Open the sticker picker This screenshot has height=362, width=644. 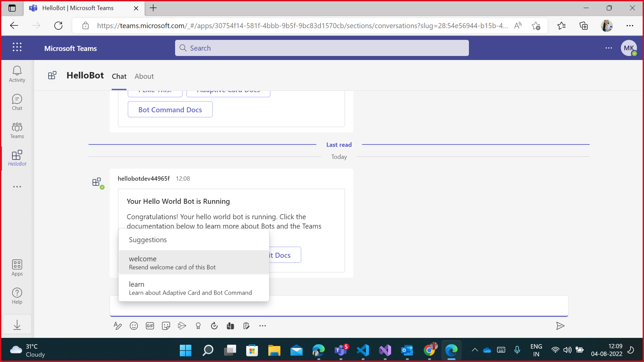(x=166, y=325)
